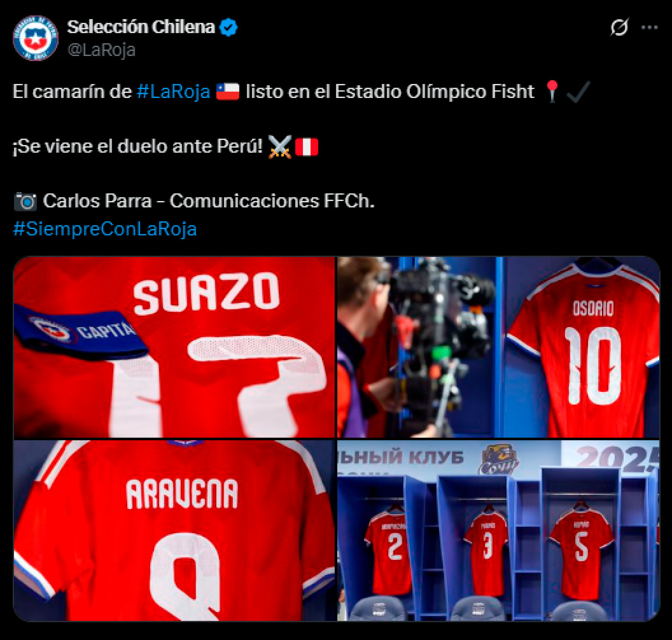This screenshot has height=640, width=672.
Task: Open the @LaRoja handle
Action: [x=101, y=50]
